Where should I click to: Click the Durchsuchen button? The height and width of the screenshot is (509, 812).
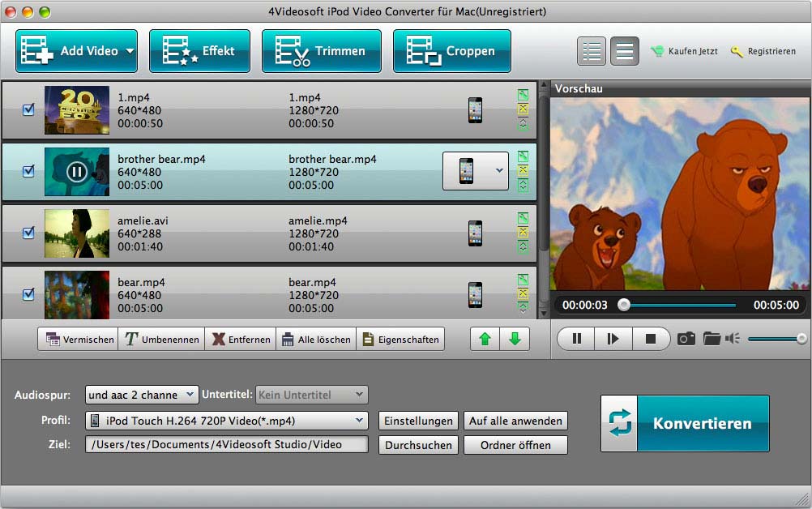(418, 445)
